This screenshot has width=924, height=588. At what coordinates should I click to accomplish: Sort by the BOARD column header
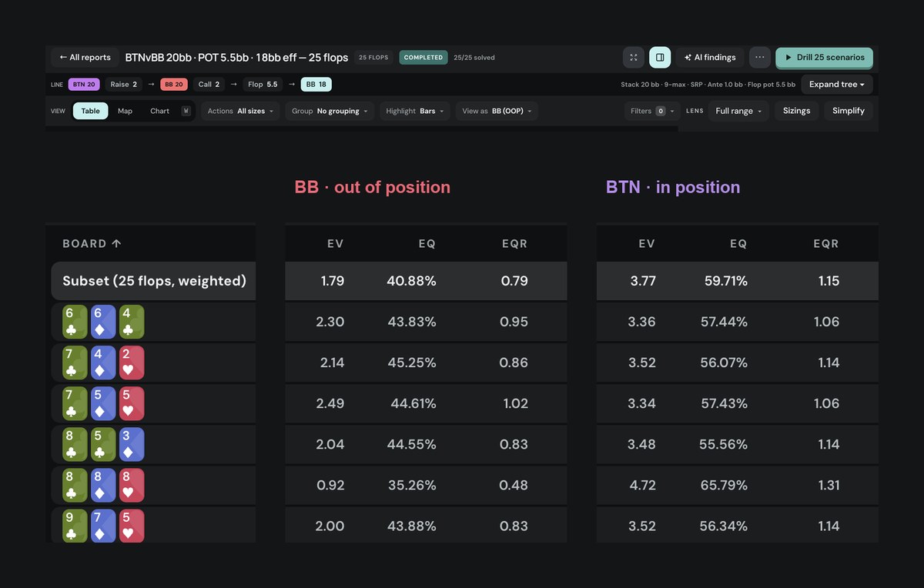click(92, 243)
